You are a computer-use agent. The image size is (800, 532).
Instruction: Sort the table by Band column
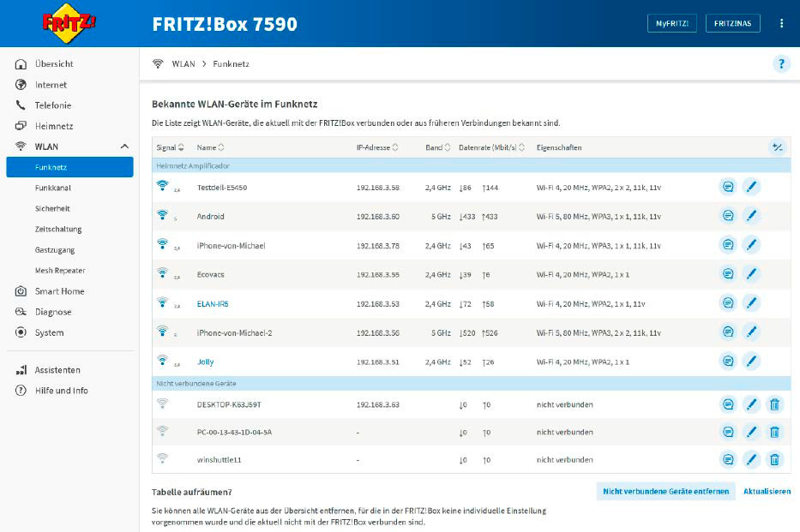tap(438, 147)
